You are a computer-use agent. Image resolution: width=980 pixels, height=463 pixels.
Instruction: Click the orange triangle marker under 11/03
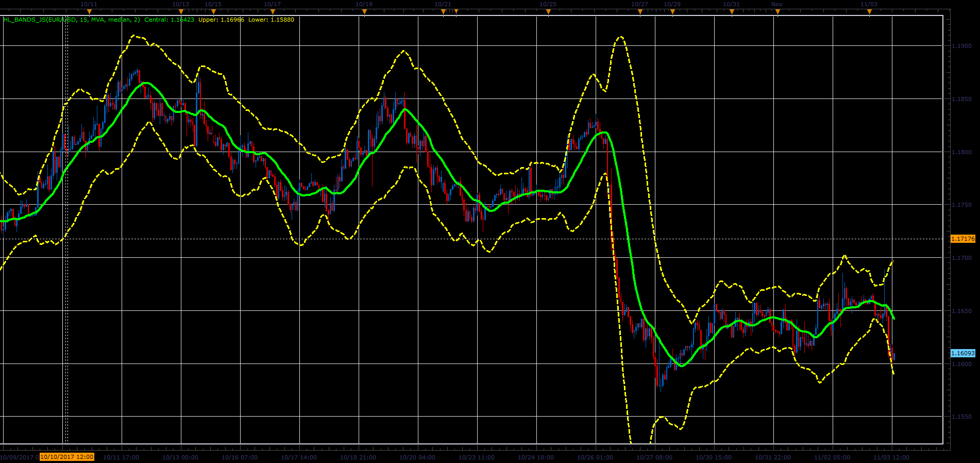pyautogui.click(x=869, y=11)
